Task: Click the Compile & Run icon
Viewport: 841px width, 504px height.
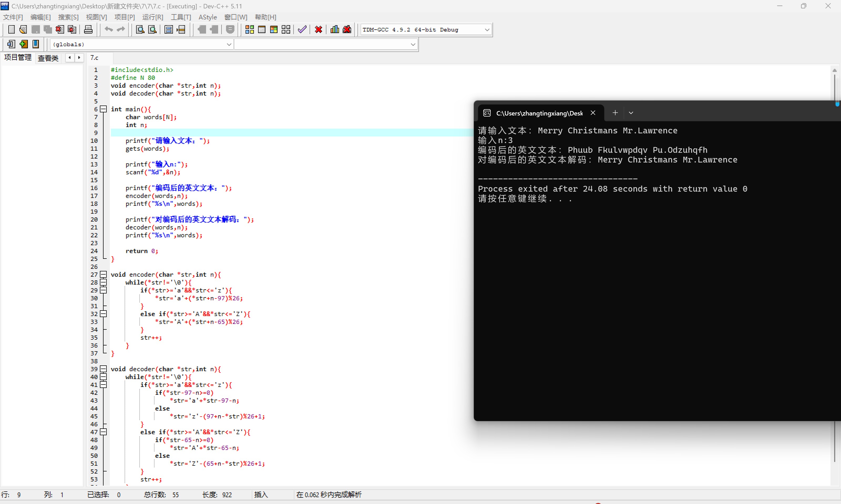Action: 274,30
